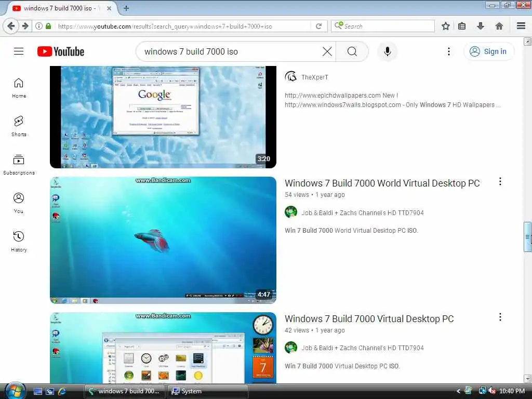
Task: Open YouTube settings three-dot menu in header
Action: [448, 51]
